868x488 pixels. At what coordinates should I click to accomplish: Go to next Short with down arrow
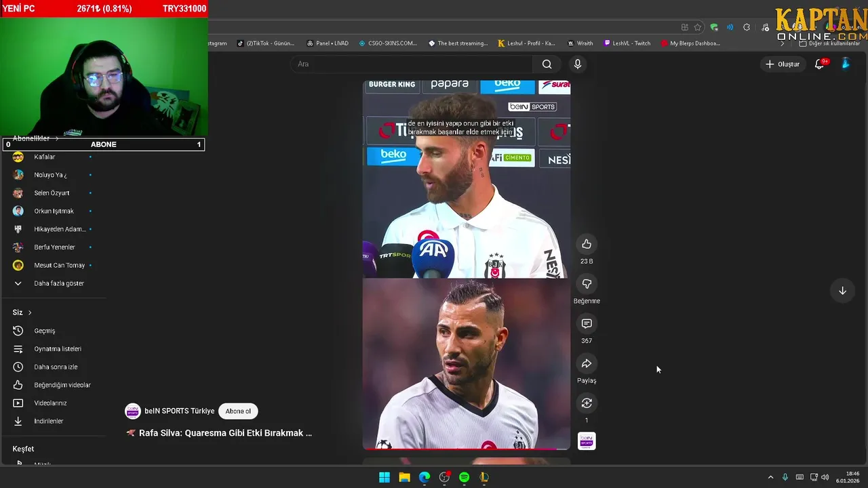(x=842, y=291)
